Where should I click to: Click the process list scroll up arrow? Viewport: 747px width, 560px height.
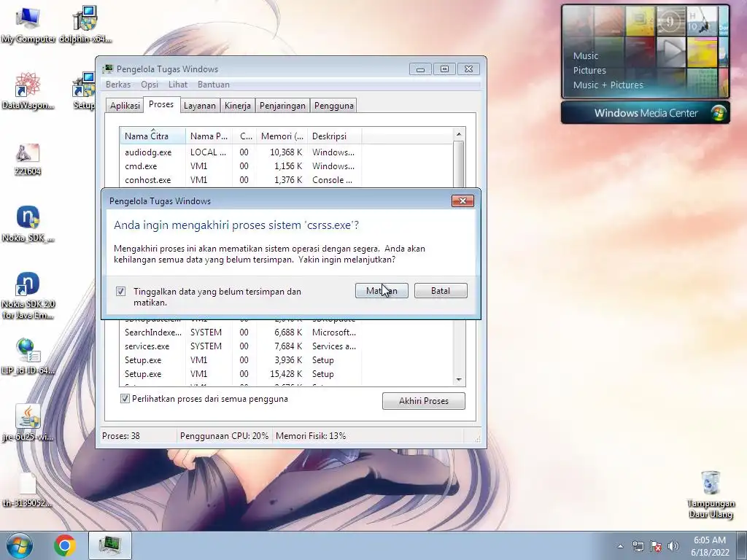tap(459, 134)
